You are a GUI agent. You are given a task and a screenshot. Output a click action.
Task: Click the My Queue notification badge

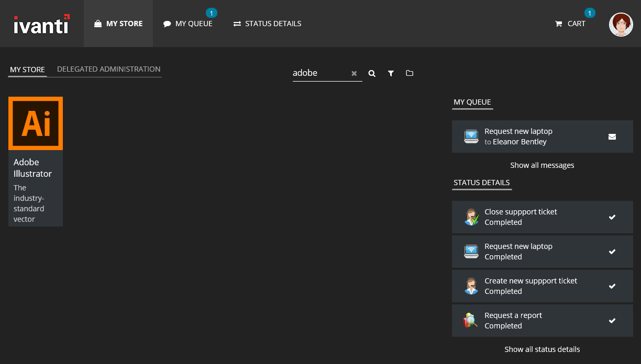point(212,13)
